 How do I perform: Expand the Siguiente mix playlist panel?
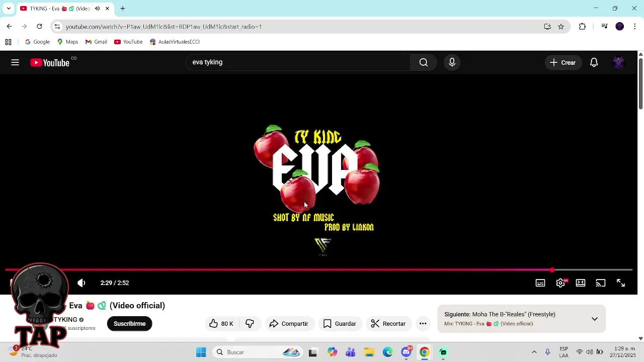(x=594, y=319)
